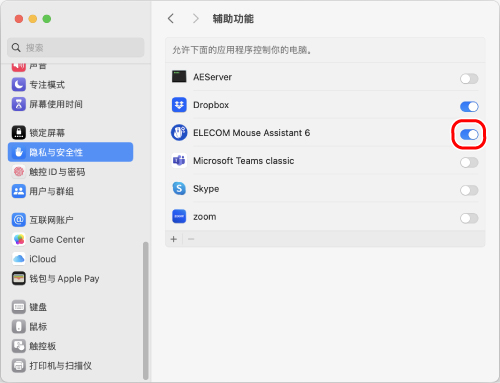Remove app with the minus button
500x383 pixels.
click(191, 239)
